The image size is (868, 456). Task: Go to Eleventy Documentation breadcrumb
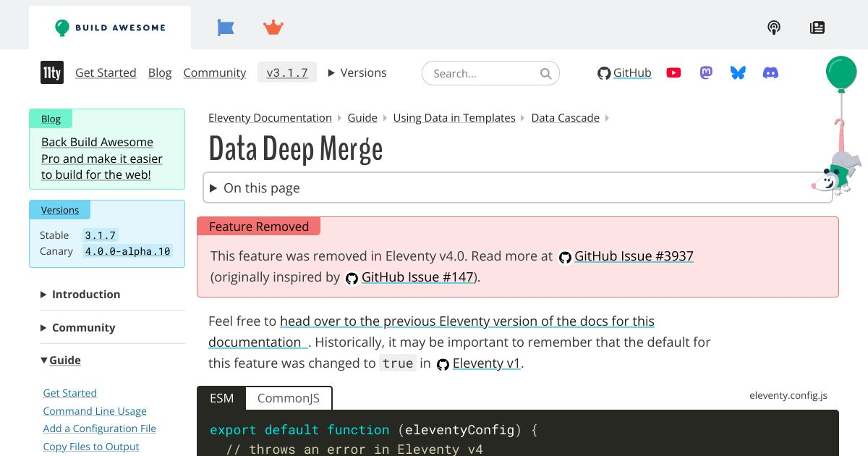click(x=270, y=117)
